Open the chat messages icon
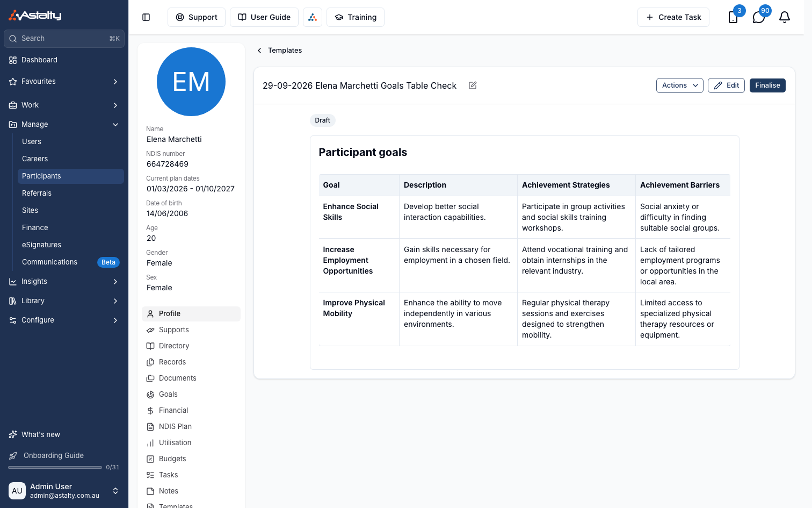Viewport: 812px width, 508px height. [759, 17]
